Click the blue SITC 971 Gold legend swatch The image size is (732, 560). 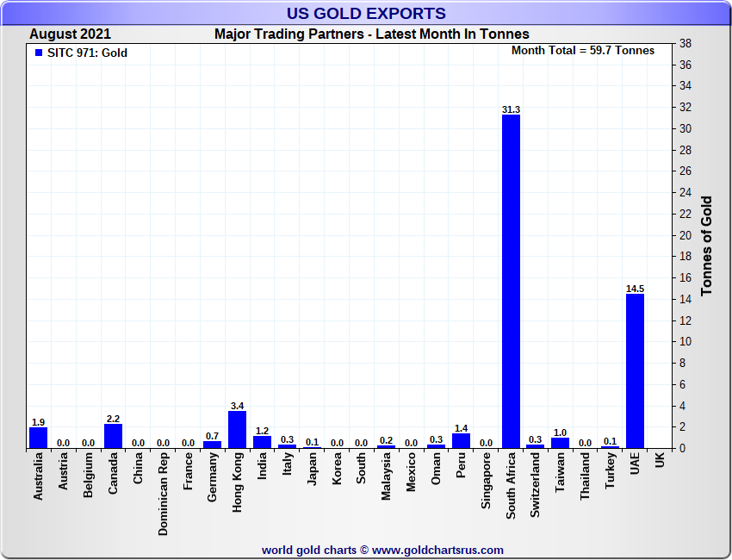[39, 53]
